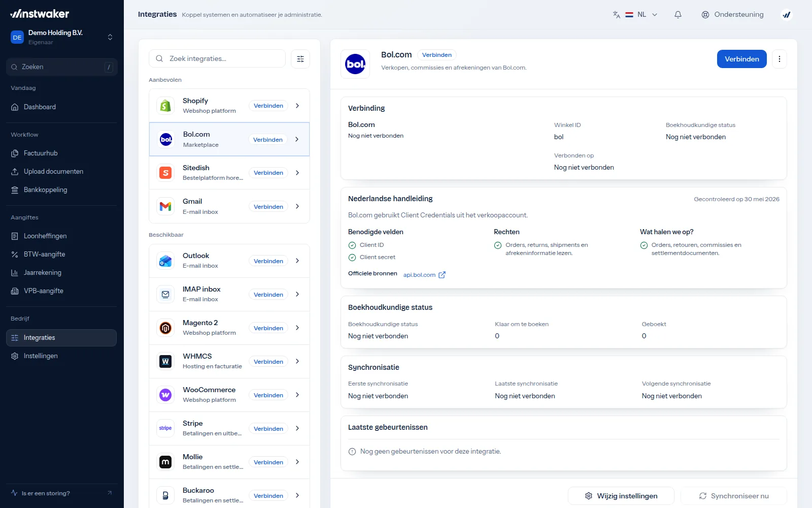
Task: Expand the Mollie row chevron
Action: coord(297,462)
